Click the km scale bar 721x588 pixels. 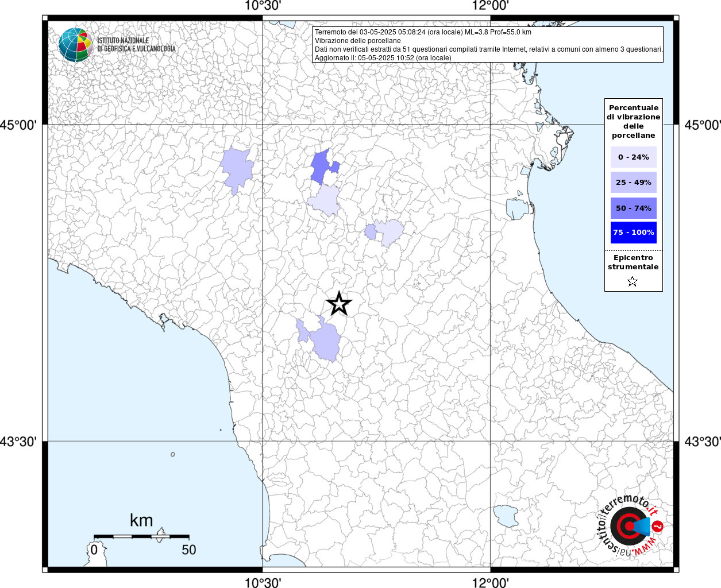(x=141, y=536)
